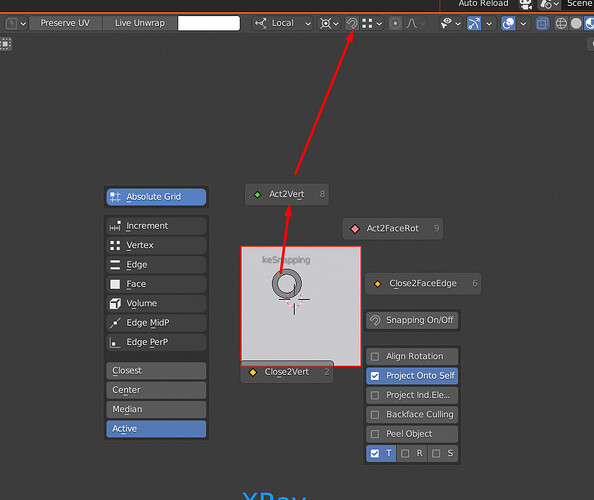
Task: Open the pivot point dropdown
Action: [329, 23]
